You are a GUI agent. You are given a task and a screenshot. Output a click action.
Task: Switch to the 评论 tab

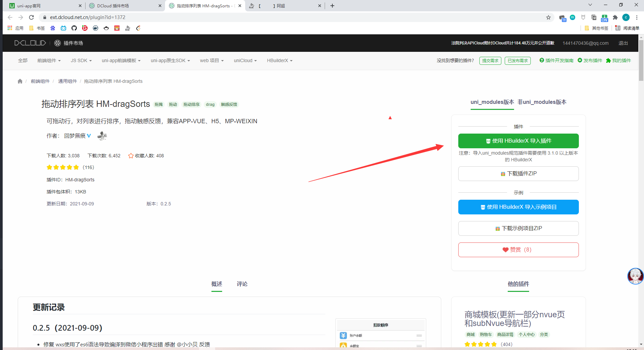242,284
